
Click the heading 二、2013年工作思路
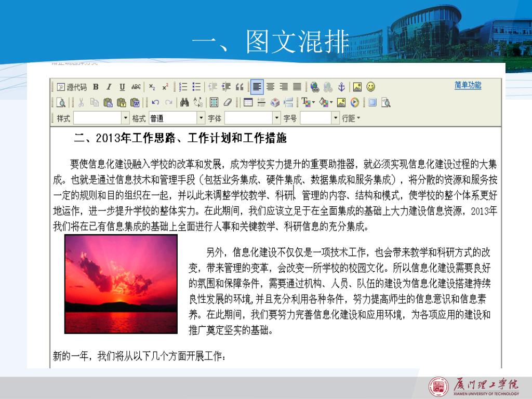click(180, 138)
